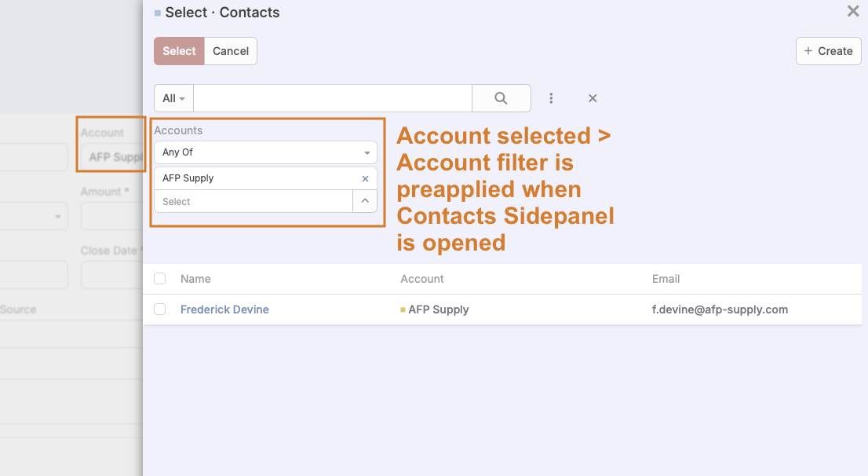The image size is (868, 476).
Task: Click the AFP Supply account square icon
Action: tap(403, 309)
